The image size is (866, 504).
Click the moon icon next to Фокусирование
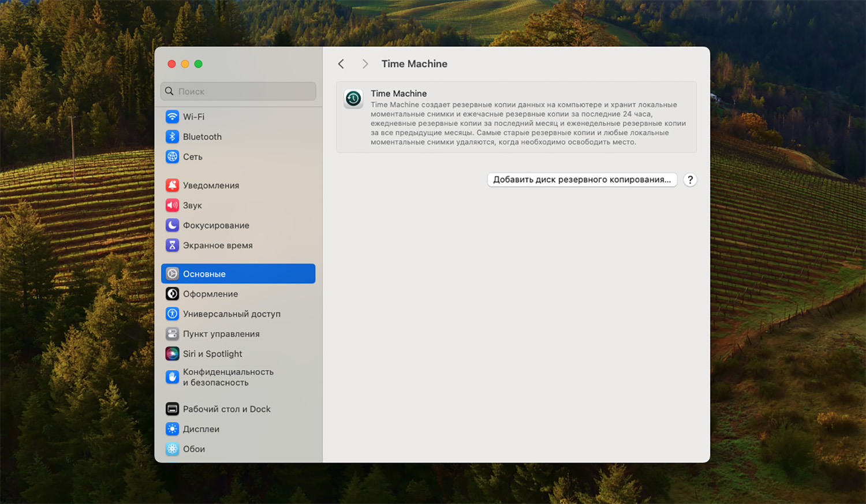(172, 225)
